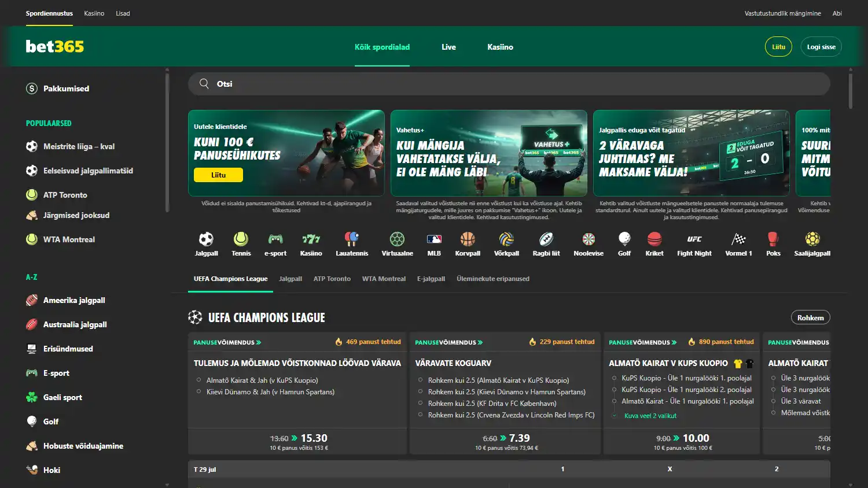Screen dimensions: 868x488
Task: Expand Panusevõimendus on 890 panust card
Action: click(643, 342)
